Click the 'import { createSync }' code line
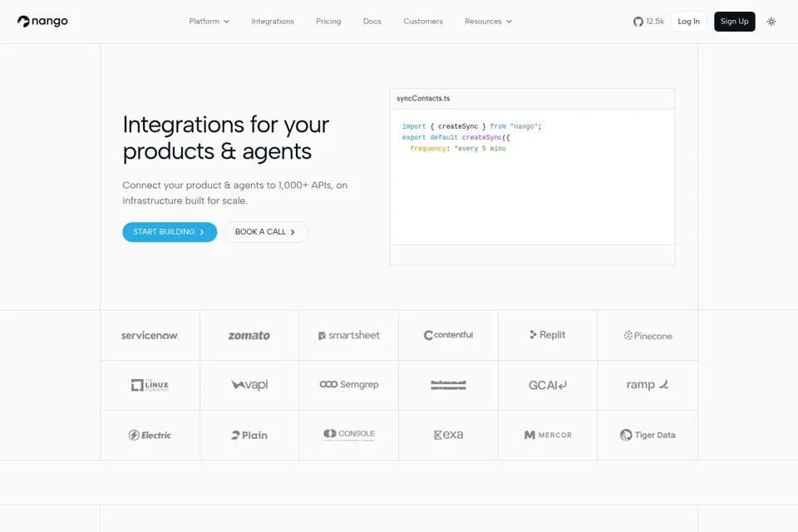Screen dimensions: 798x532 tap(472, 126)
